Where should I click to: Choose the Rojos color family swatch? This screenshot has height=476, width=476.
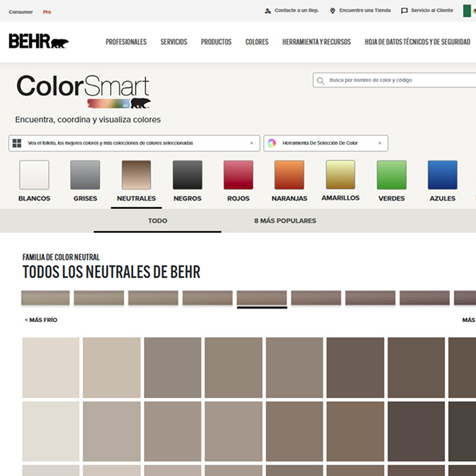pos(238,175)
